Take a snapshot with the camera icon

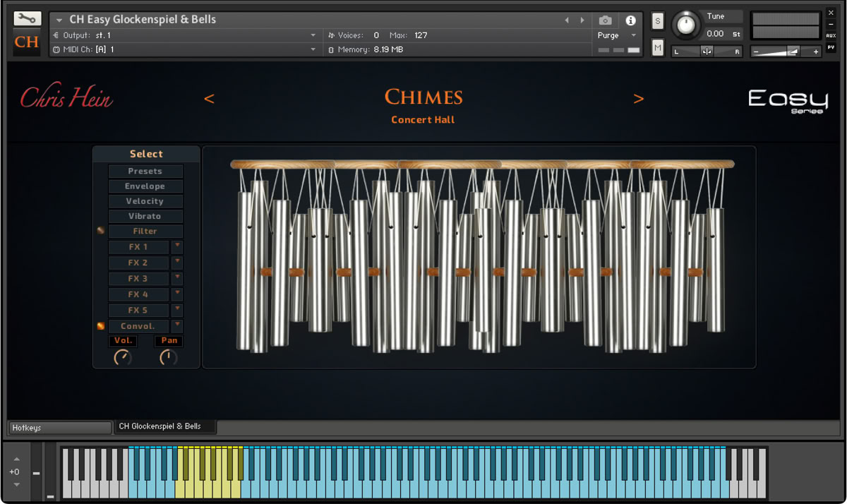point(605,20)
